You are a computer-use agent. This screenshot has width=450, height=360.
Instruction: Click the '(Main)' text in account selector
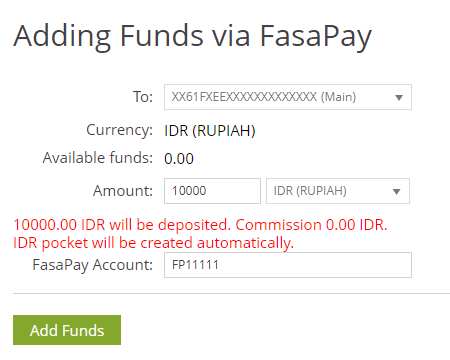click(x=338, y=97)
